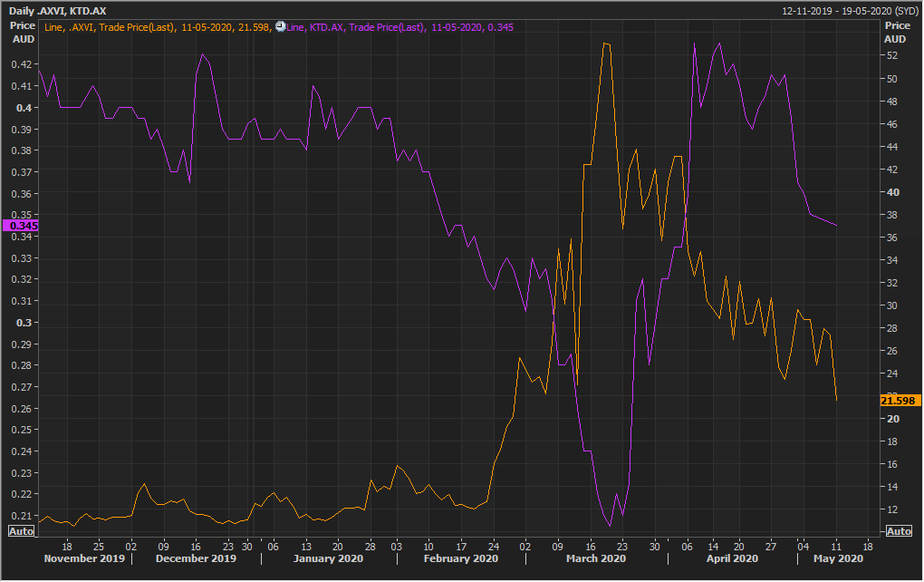The width and height of the screenshot is (924, 582).
Task: Click 36 on the right price axis
Action: (893, 238)
